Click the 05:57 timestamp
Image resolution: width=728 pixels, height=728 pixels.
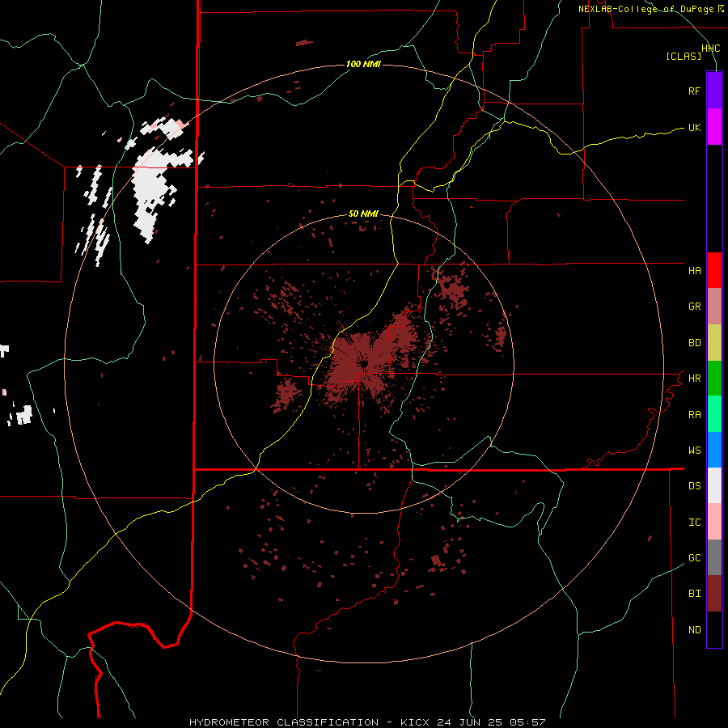(527, 722)
